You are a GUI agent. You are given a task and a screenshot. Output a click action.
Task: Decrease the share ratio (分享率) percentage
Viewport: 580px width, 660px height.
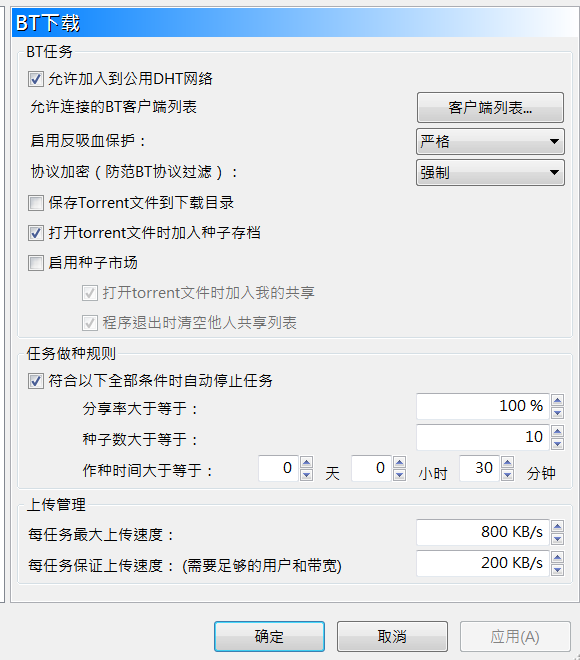pos(558,412)
